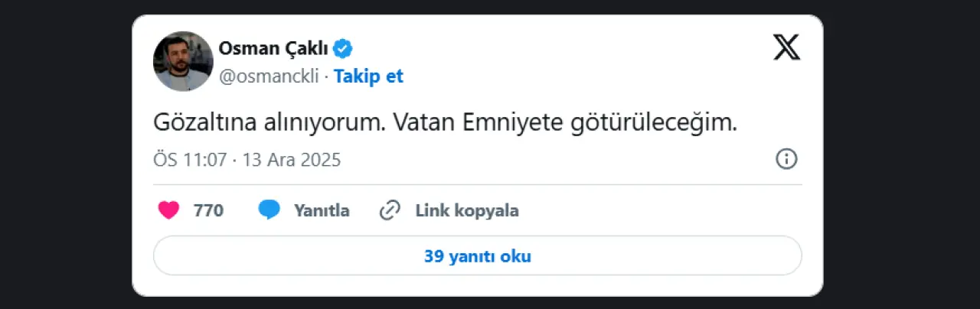Open the 39 yanıtı oku button
Viewport: 980px width, 309px height.
(477, 256)
